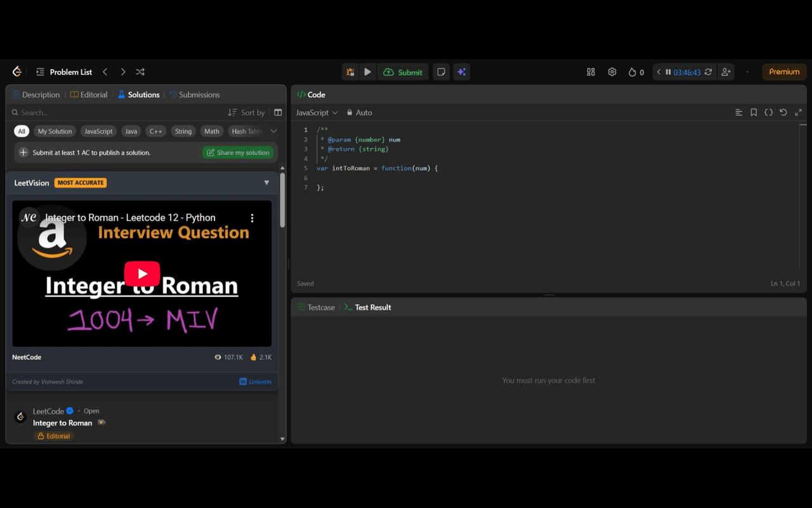The width and height of the screenshot is (812, 508).
Task: Click the LeetCode logo in the top bar
Action: pos(17,72)
